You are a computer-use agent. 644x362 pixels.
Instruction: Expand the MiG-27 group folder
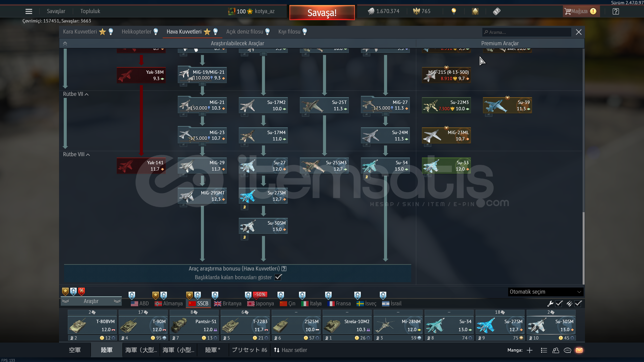point(385,105)
